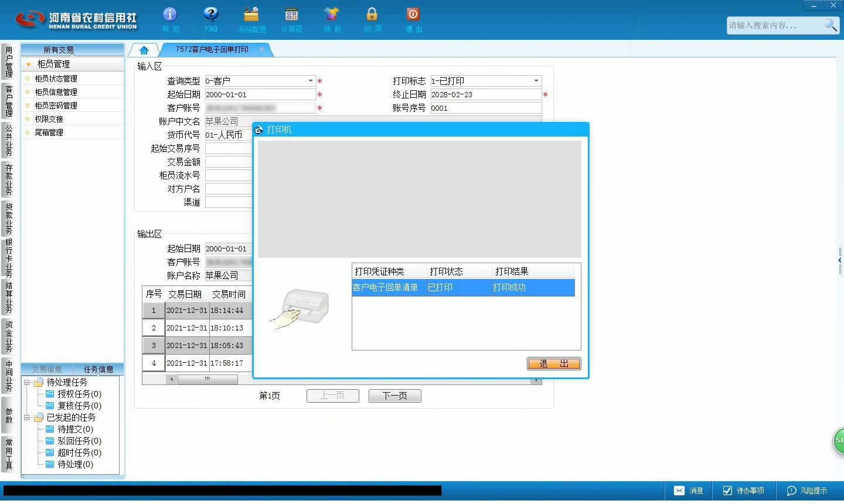This screenshot has width=844, height=504.
Task: Click the 起始日期 input field
Action: [x=260, y=94]
